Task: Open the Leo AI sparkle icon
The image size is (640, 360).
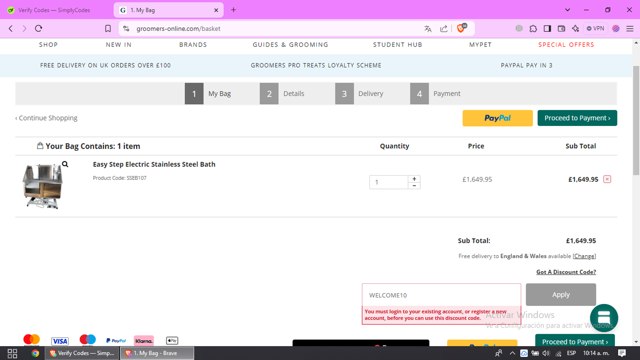Action: click(576, 29)
